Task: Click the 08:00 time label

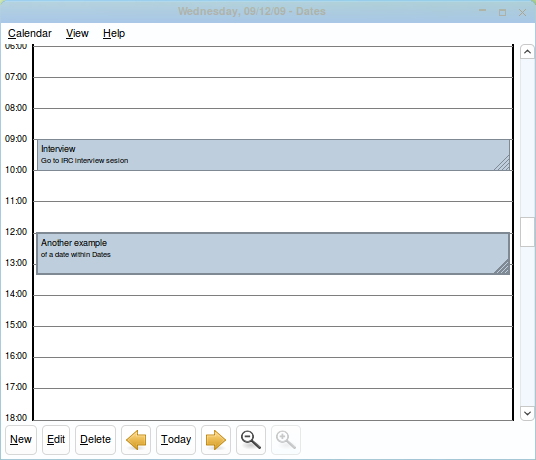Action: 16,108
